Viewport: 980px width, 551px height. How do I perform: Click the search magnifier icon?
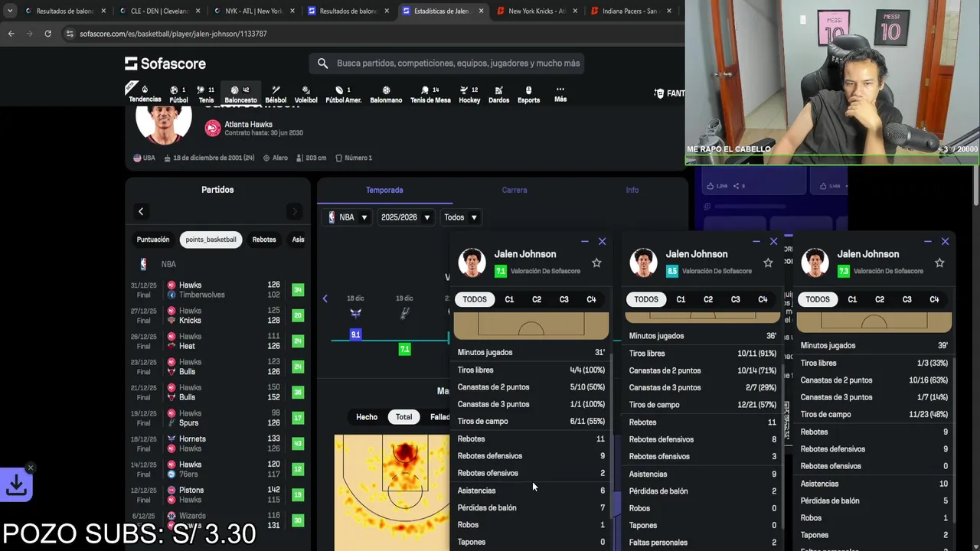coord(322,64)
